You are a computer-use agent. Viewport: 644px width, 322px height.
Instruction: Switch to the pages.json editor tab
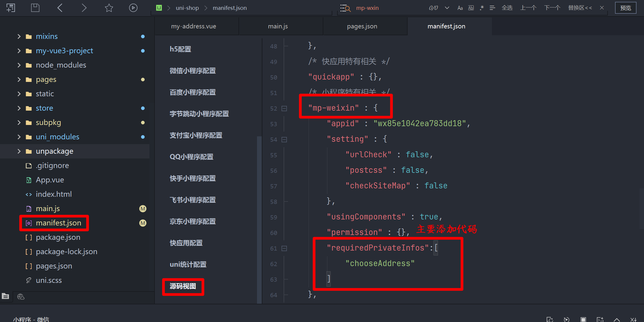365,26
